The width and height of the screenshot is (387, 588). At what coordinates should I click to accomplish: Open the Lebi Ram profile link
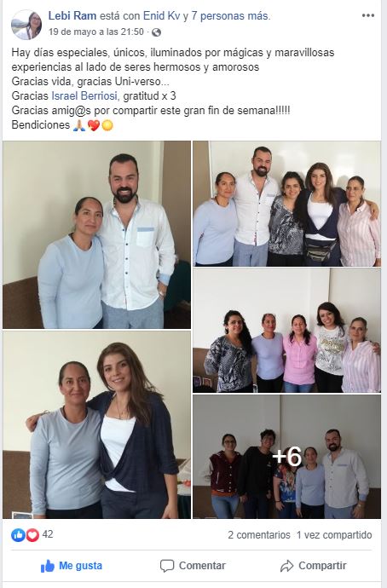pos(72,15)
